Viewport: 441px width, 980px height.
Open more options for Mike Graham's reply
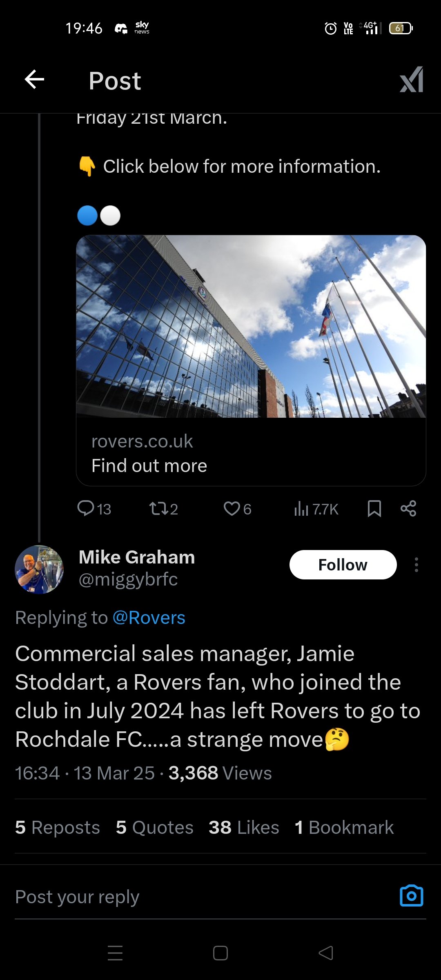(x=416, y=565)
